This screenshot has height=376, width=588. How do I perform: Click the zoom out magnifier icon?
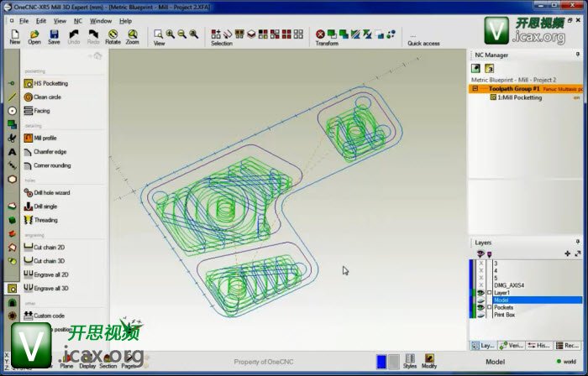(x=182, y=34)
